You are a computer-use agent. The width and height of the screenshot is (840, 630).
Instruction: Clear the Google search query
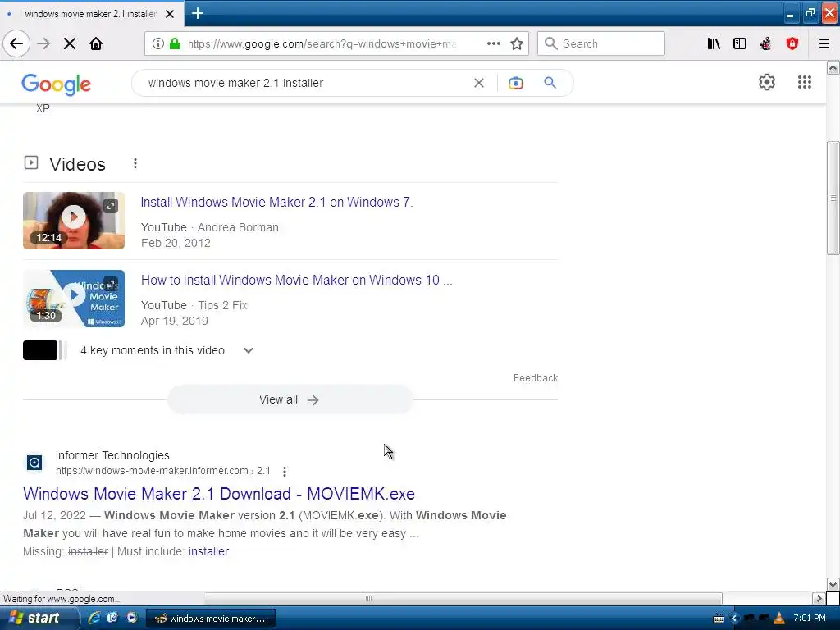pos(479,83)
